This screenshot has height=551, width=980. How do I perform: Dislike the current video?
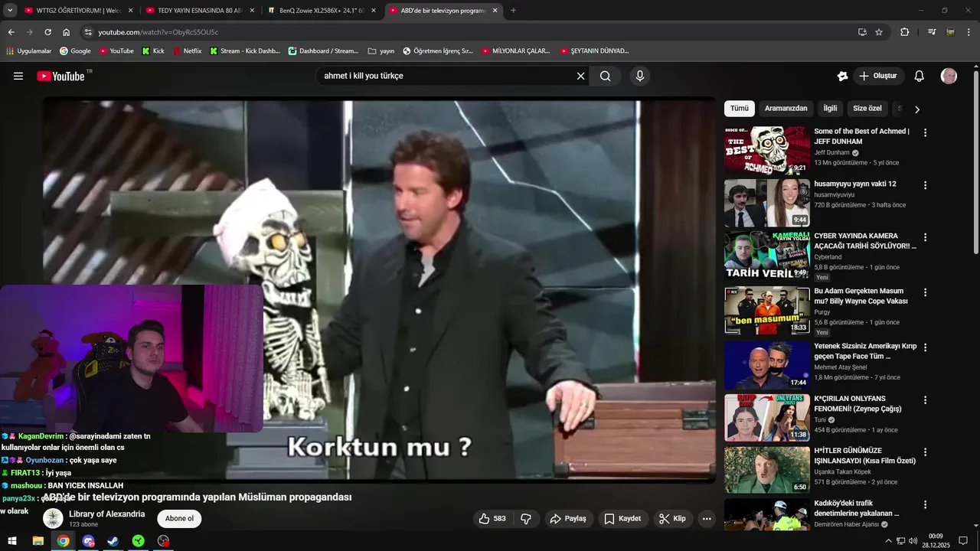tap(526, 519)
